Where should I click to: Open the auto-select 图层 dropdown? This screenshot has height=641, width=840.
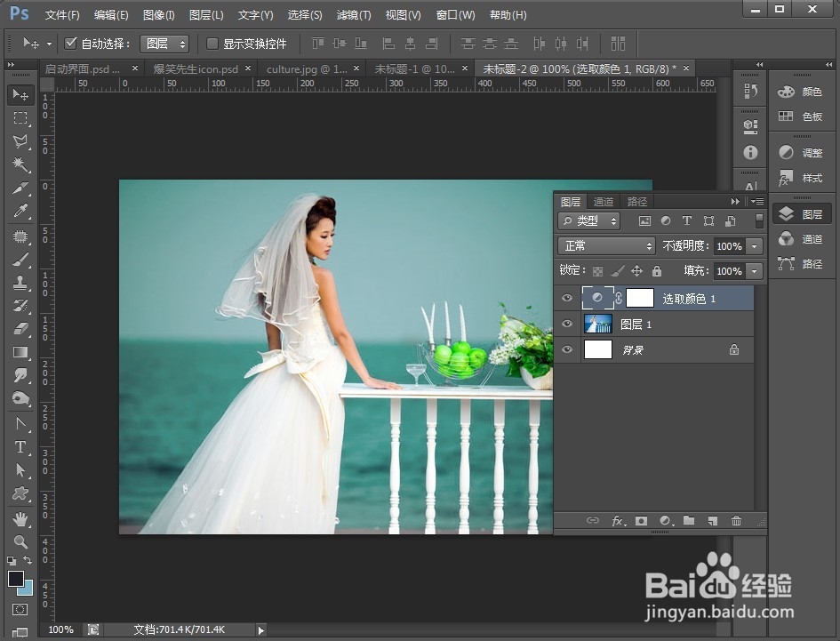(164, 44)
